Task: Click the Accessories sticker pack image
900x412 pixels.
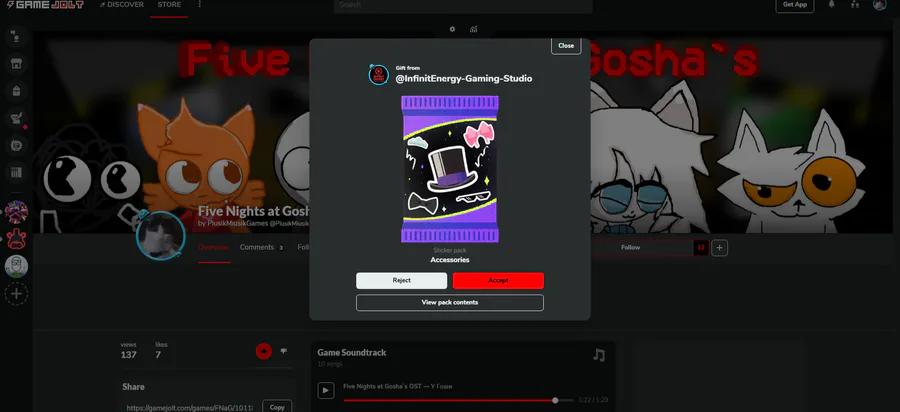Action: (x=450, y=169)
